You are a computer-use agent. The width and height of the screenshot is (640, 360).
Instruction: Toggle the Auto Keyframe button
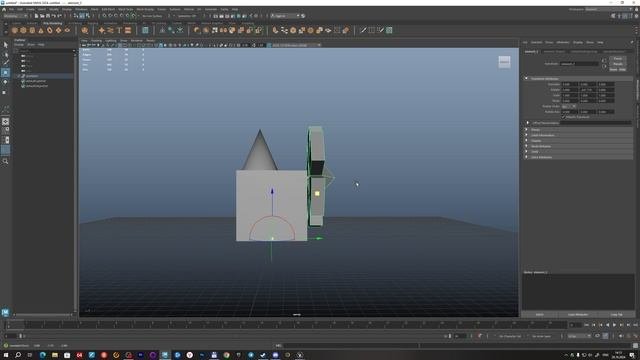pyautogui.click(x=480, y=336)
